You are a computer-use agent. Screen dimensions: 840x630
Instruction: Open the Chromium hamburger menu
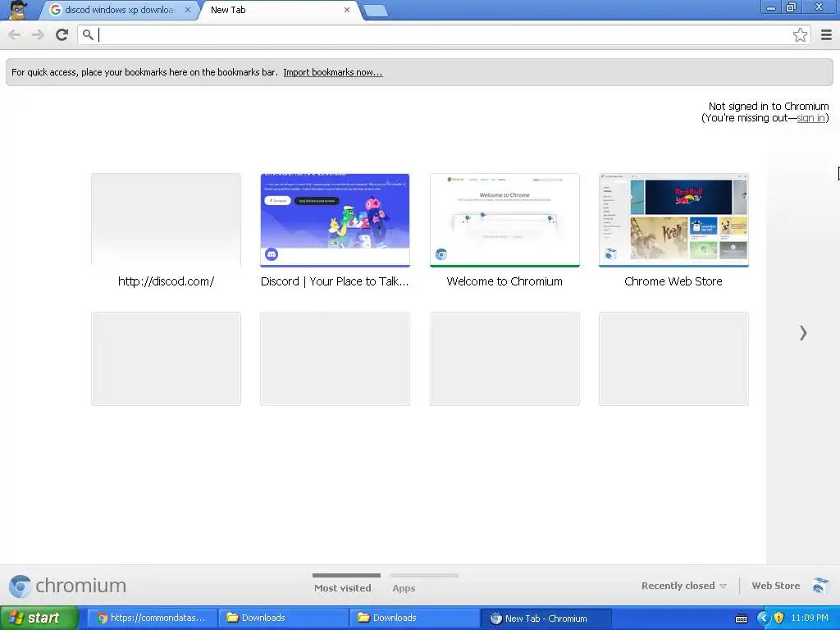pos(826,34)
